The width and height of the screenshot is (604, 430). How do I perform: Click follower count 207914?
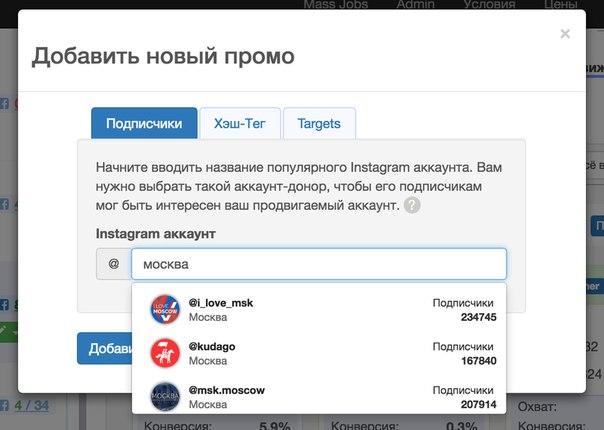478,404
